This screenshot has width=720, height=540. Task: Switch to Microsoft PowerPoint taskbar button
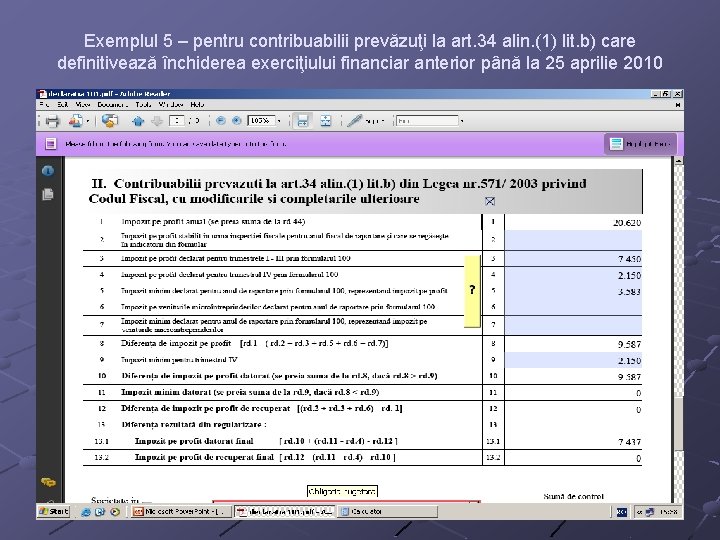(181, 512)
